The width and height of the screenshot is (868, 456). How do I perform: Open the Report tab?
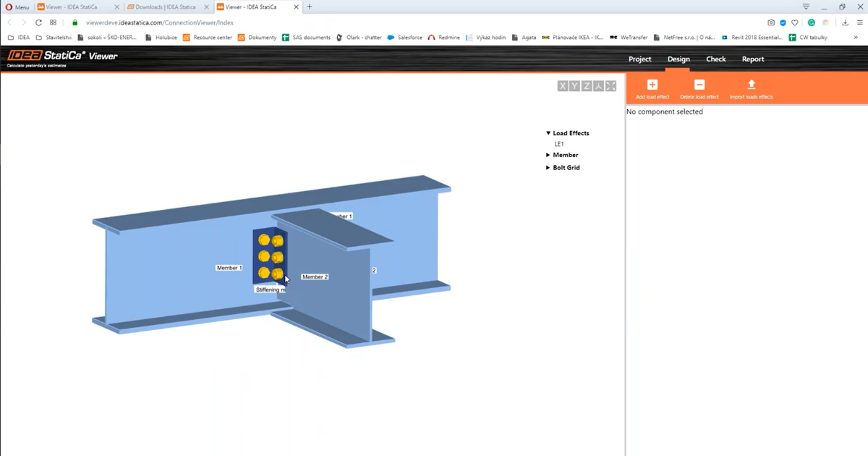pos(753,59)
